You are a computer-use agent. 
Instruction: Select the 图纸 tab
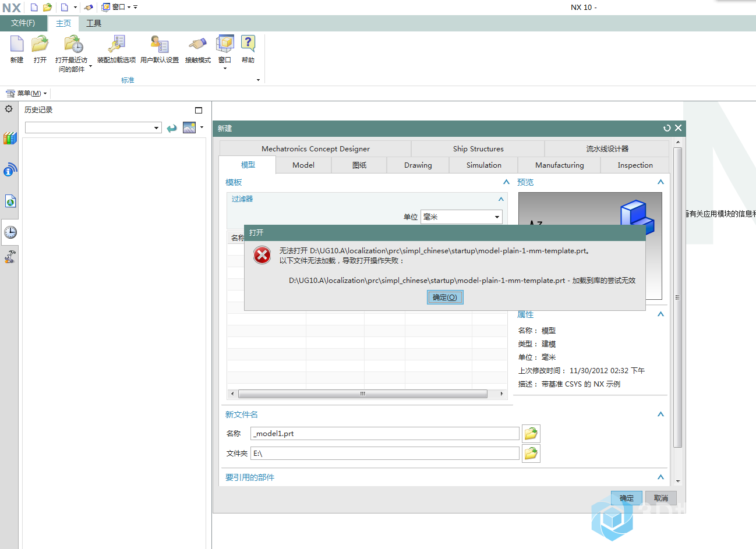(x=359, y=165)
